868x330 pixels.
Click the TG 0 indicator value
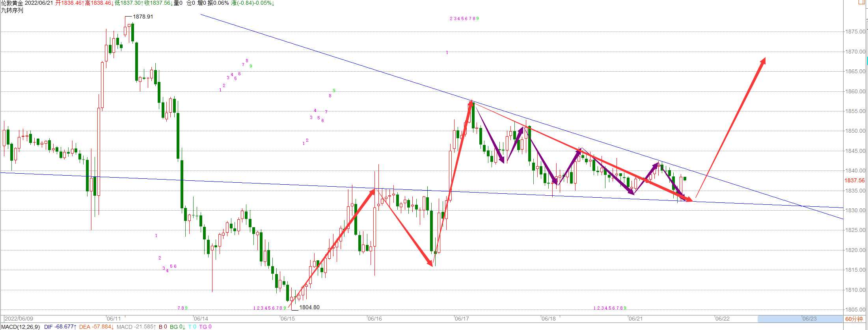(x=205, y=327)
